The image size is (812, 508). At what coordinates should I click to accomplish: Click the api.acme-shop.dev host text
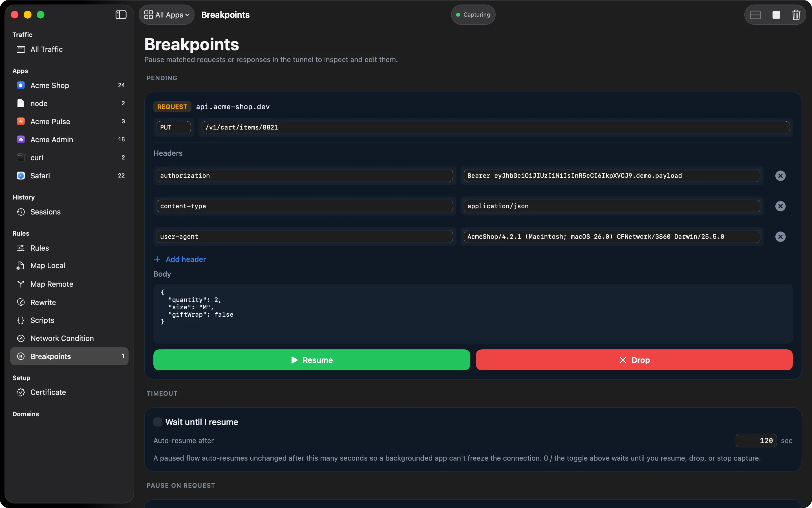tap(233, 107)
